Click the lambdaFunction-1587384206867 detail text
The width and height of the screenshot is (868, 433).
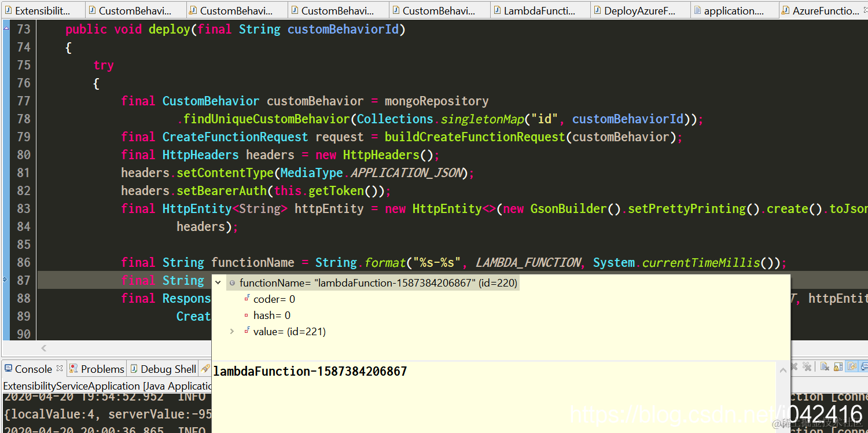coord(310,372)
